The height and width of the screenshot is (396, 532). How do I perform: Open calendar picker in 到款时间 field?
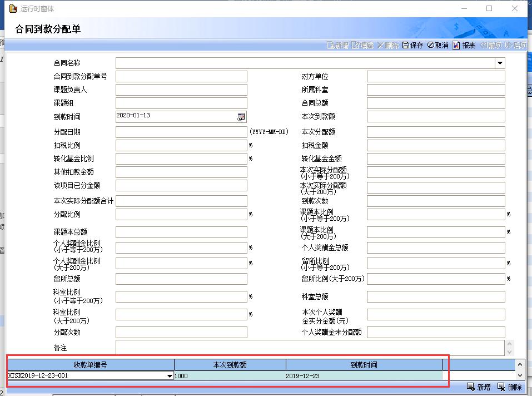pyautogui.click(x=241, y=117)
